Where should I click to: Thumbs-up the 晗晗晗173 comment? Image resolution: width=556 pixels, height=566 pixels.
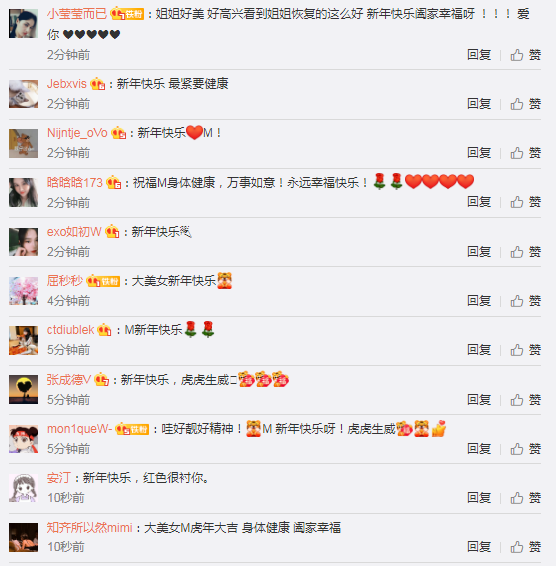click(x=525, y=202)
